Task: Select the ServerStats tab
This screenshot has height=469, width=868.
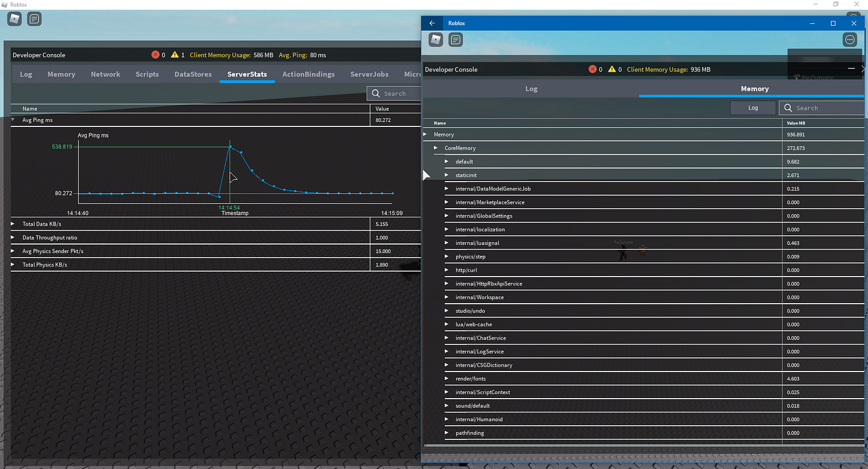Action: (247, 74)
